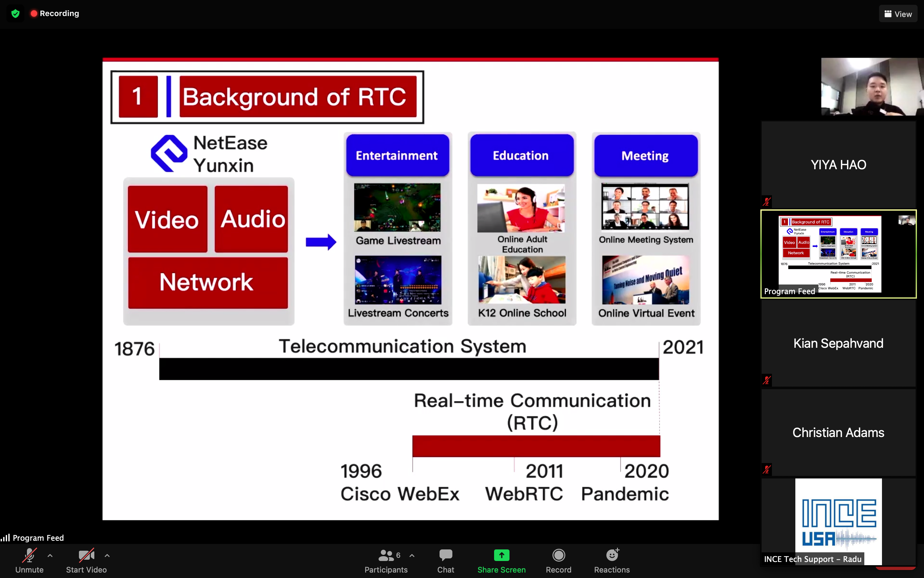The image size is (924, 578).
Task: Open the Participants panel
Action: (x=386, y=560)
